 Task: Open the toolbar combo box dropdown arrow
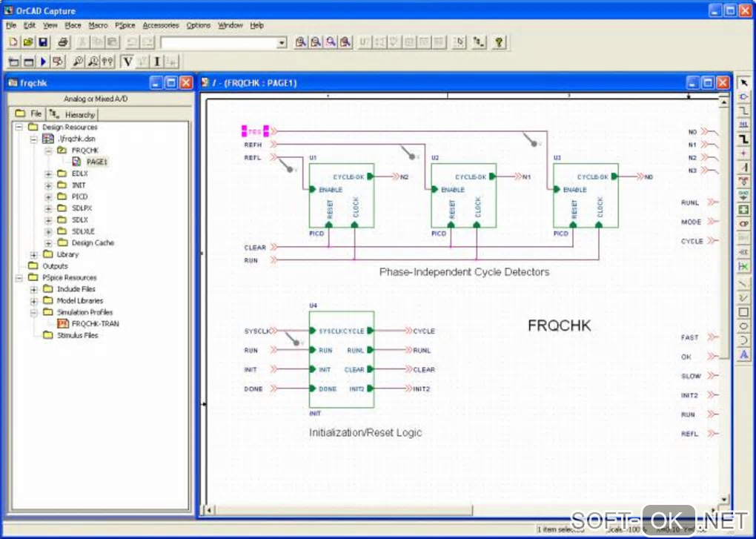(282, 43)
